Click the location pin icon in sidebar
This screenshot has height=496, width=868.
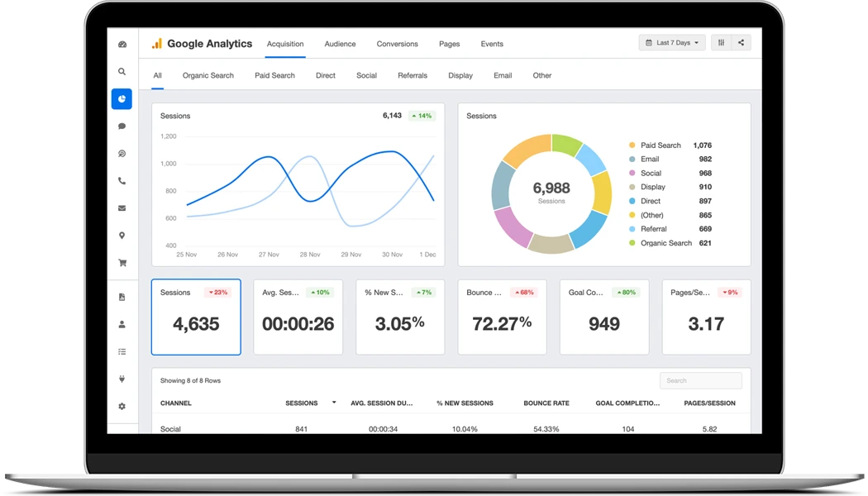(x=122, y=235)
